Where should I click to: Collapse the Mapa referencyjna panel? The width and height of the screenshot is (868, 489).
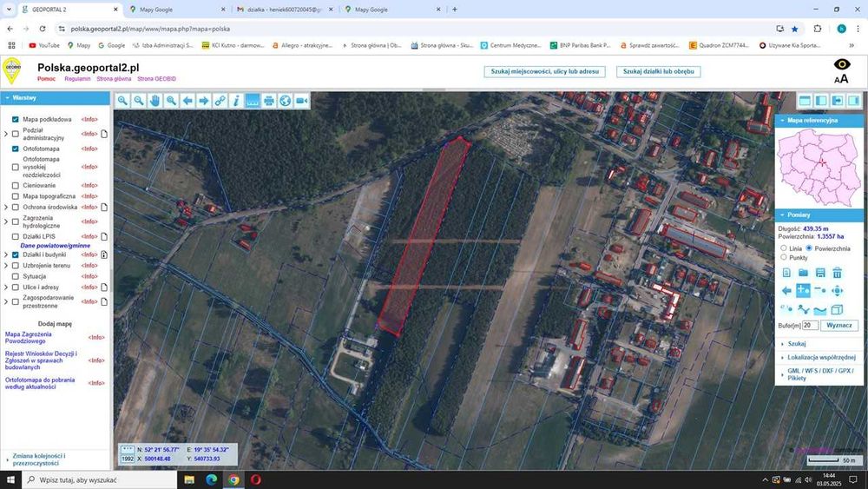point(819,120)
